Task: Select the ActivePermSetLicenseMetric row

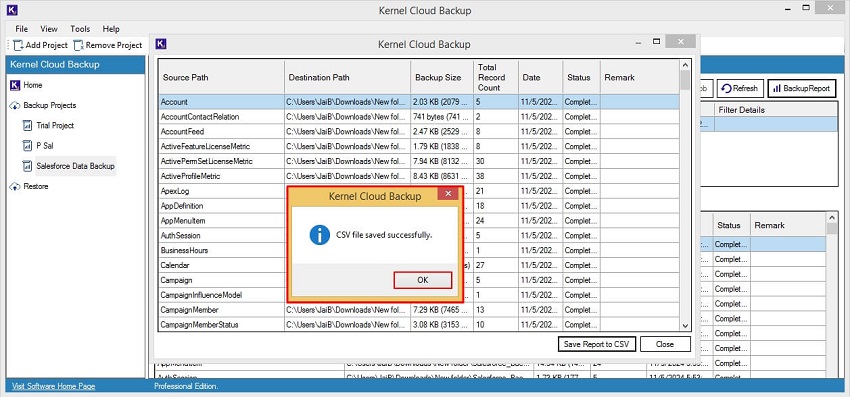Action: point(419,161)
